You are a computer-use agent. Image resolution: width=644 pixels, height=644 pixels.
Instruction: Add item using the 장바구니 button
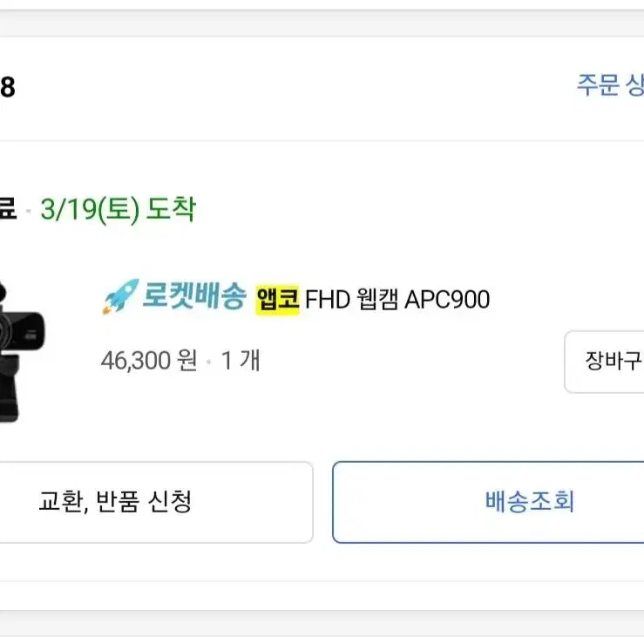point(604,362)
